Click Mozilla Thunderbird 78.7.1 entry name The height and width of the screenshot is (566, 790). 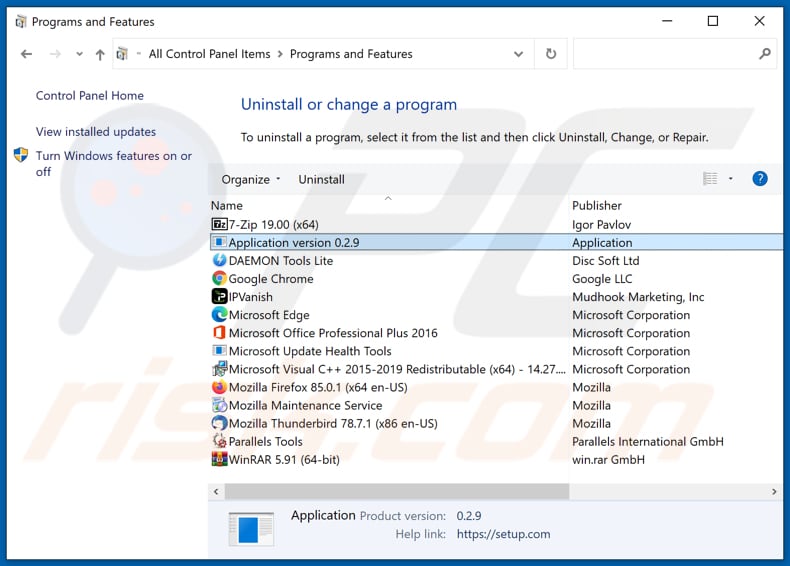click(x=333, y=423)
